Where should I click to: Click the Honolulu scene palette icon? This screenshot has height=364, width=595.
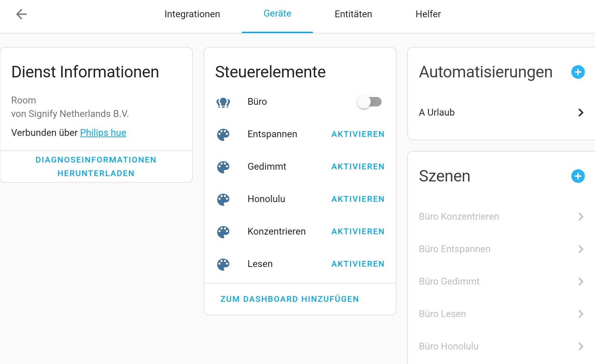[x=223, y=199]
